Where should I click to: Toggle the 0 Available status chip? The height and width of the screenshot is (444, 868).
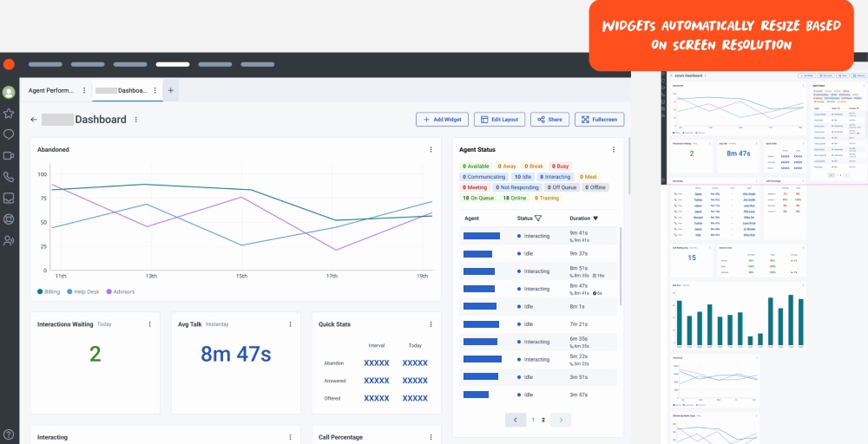point(476,166)
